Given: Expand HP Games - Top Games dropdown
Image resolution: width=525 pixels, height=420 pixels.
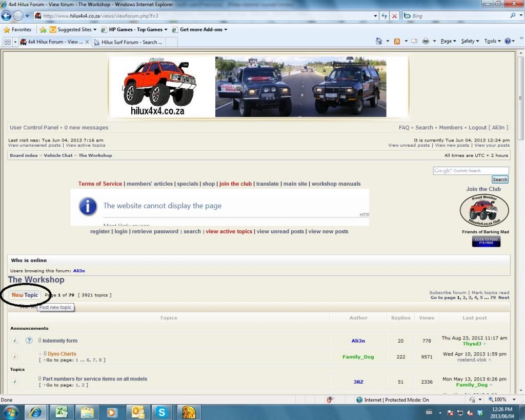Looking at the screenshot, I should coord(166,29).
